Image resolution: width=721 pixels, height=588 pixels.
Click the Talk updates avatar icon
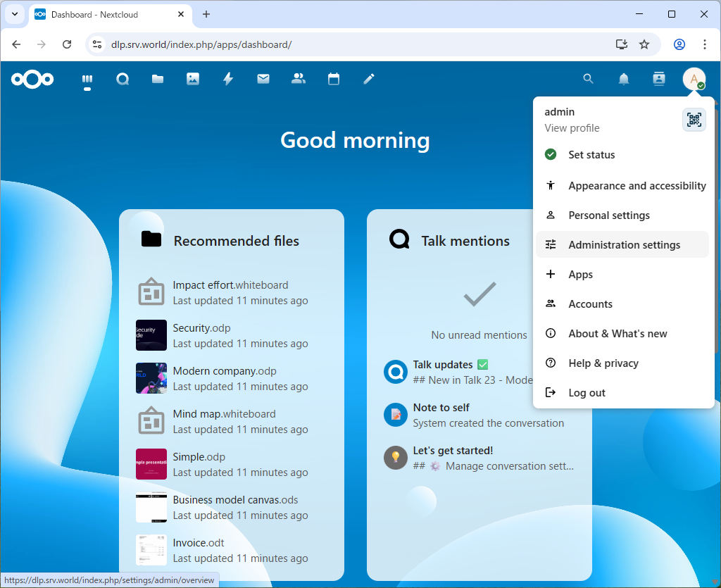click(396, 372)
